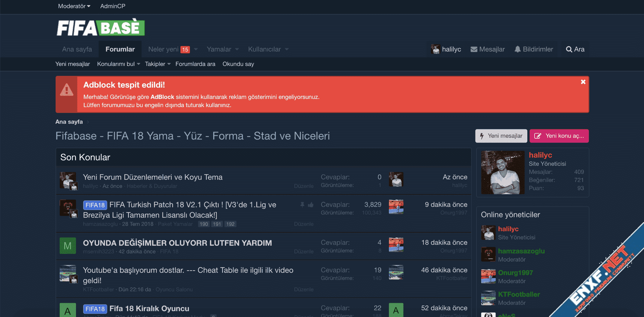Open the Takipler submenu arrow

point(169,64)
